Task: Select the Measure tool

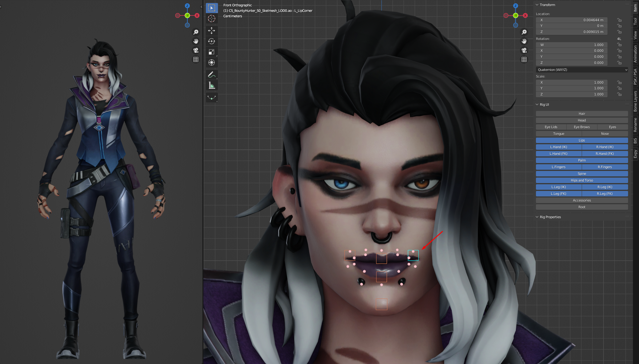Action: (x=212, y=86)
